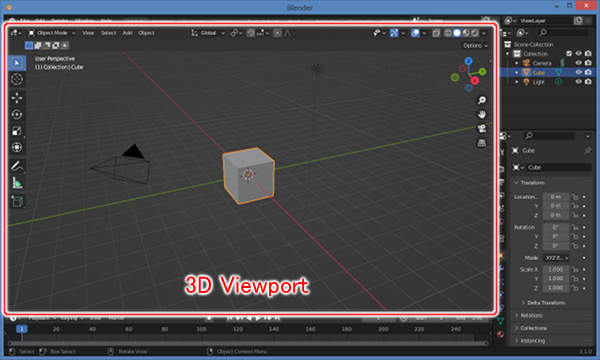Click the Cube object name field

coord(559,167)
